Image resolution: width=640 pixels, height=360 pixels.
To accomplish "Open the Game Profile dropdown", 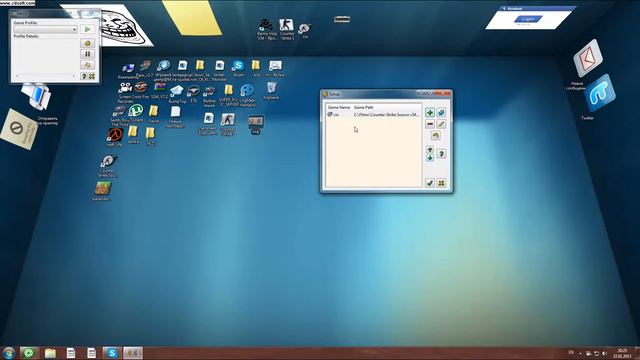I will coord(45,29).
